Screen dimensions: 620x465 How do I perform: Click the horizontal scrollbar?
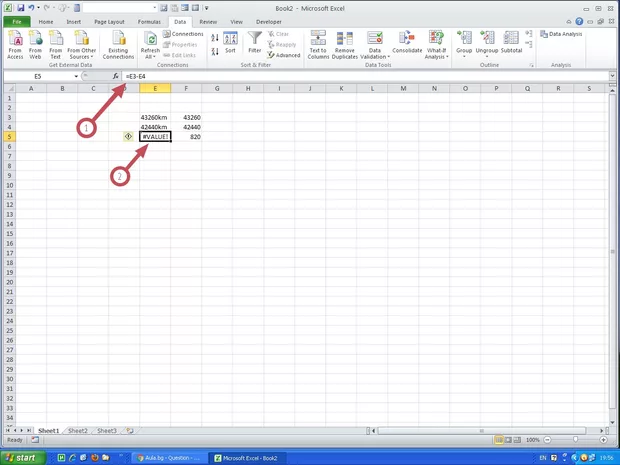481,431
